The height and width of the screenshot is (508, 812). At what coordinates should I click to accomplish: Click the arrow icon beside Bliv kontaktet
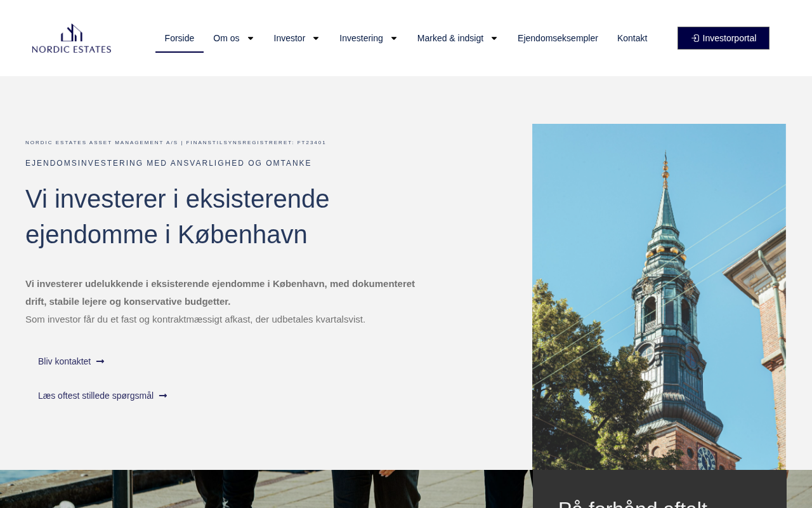click(x=100, y=361)
